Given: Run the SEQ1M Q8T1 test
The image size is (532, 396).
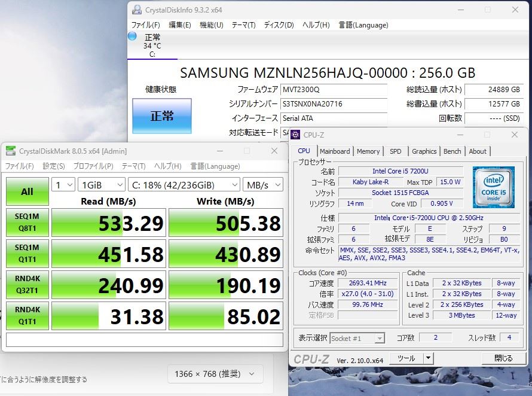Looking at the screenshot, I should [27, 223].
